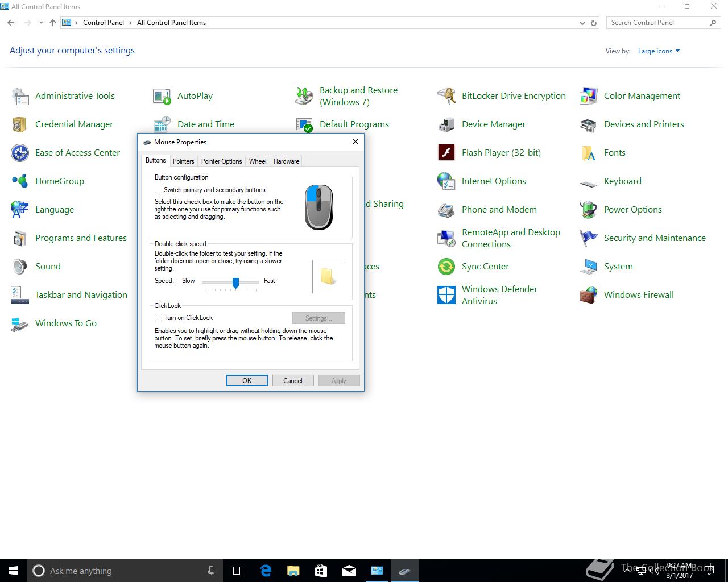Open the HomeGroup icon
The width and height of the screenshot is (728, 582).
pos(20,181)
